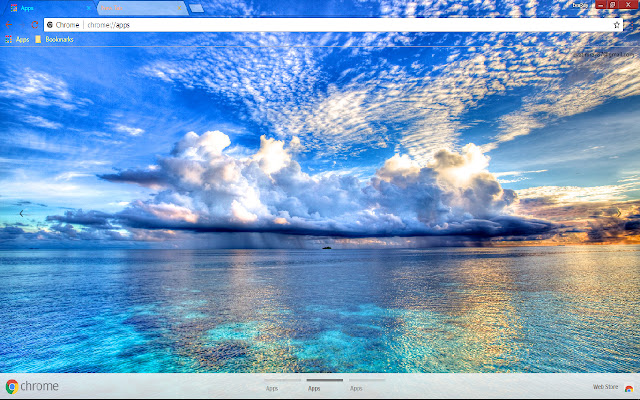Click the Web Store rainbow icon
The height and width of the screenshot is (400, 640).
point(629,388)
